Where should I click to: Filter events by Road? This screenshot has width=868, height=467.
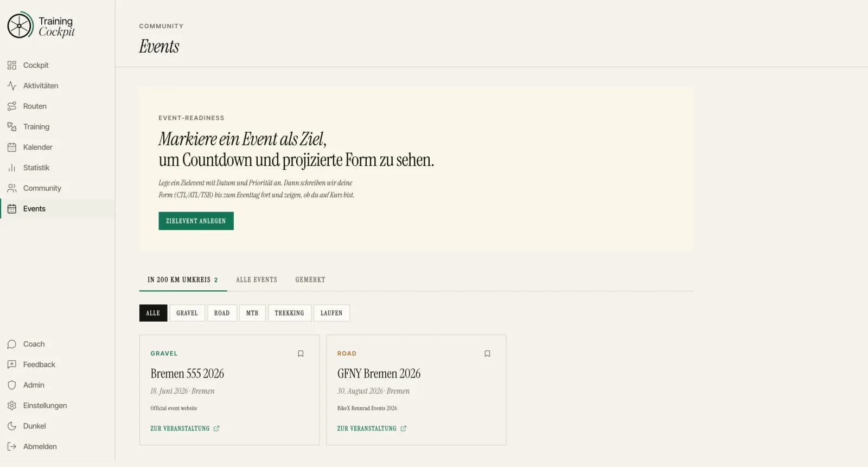pyautogui.click(x=222, y=313)
